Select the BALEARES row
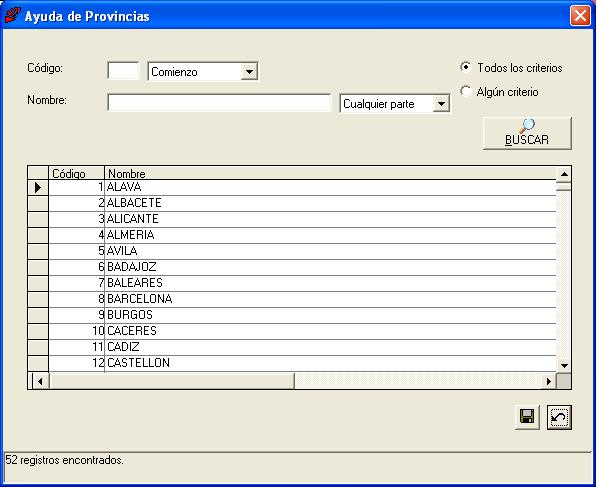The width and height of the screenshot is (598, 487). pos(292,283)
